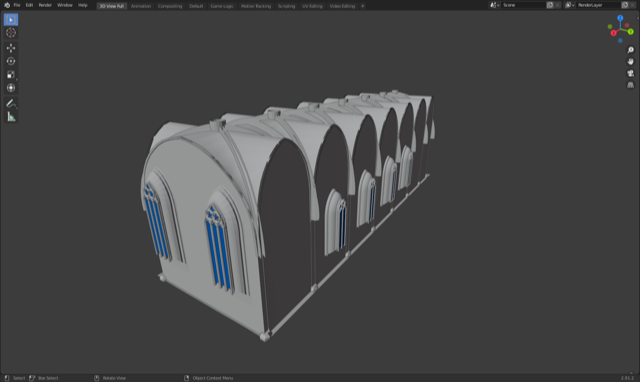Click the blue Z axis gizmo ball
Screen dimensions: 640x382
(620, 18)
